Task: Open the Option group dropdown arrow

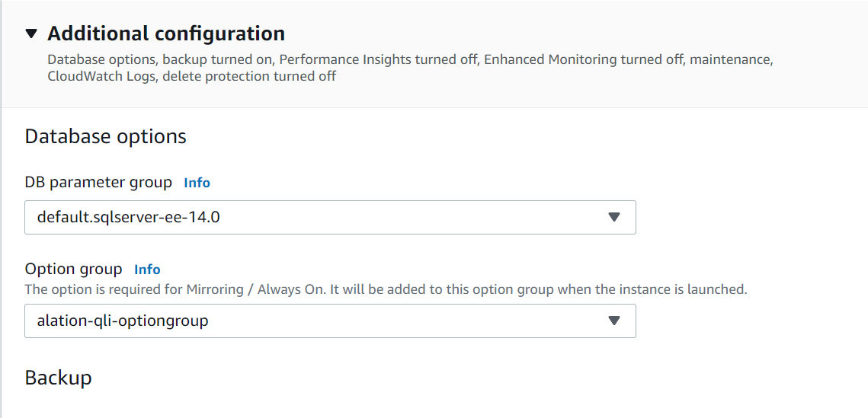Action: click(613, 321)
